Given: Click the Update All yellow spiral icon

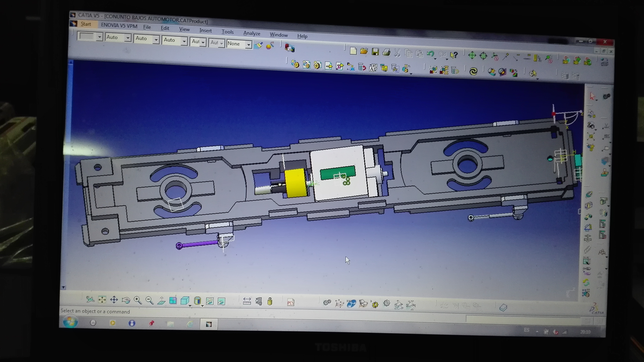Looking at the screenshot, I should pyautogui.click(x=473, y=72).
